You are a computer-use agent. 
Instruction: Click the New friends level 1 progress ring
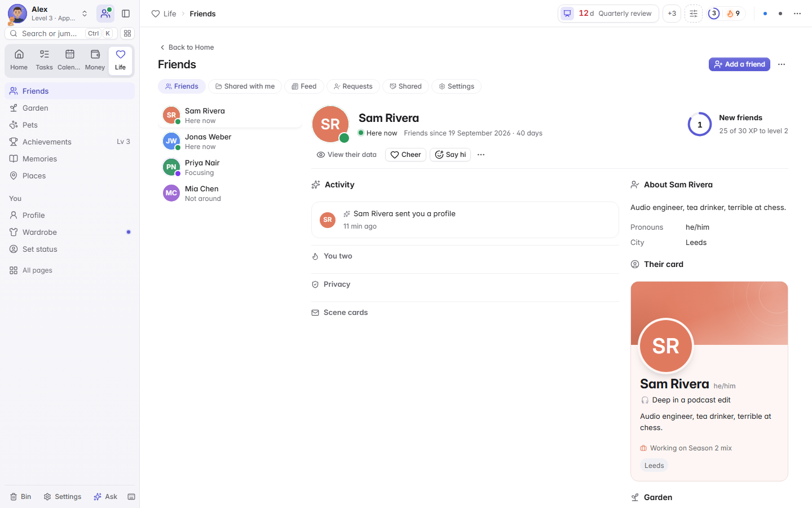700,125
